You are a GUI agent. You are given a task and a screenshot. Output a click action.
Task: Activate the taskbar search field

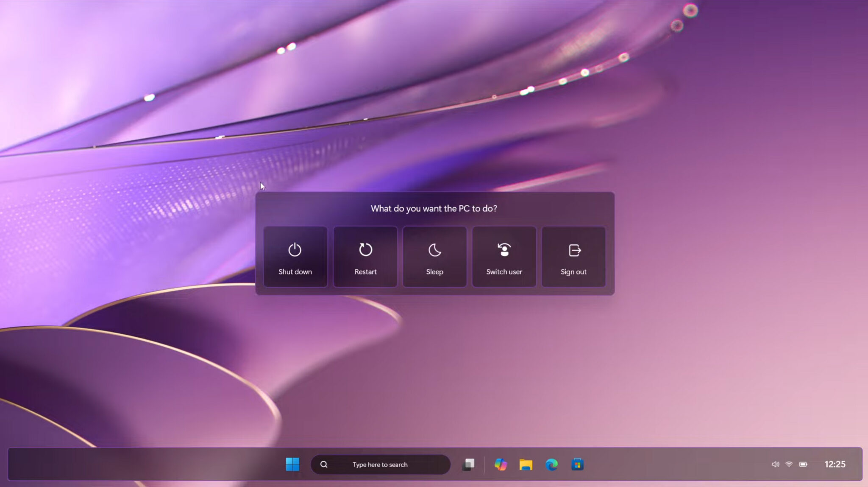pyautogui.click(x=379, y=465)
